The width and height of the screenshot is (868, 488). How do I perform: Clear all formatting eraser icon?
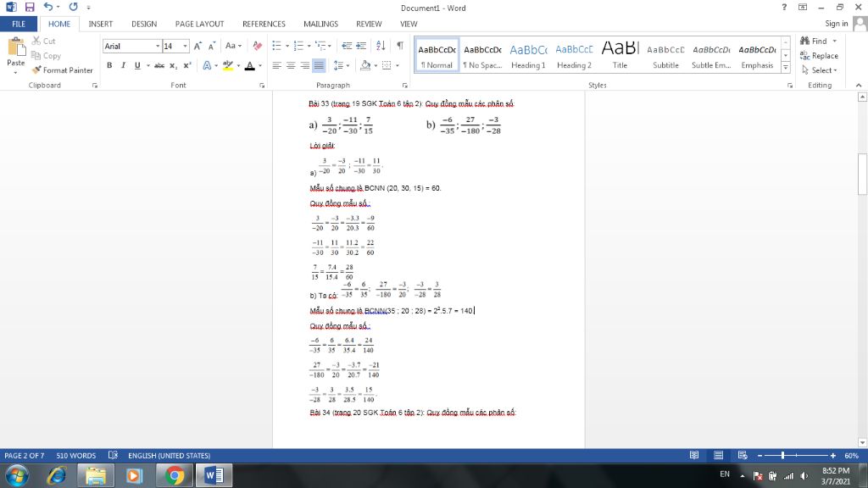coord(258,47)
